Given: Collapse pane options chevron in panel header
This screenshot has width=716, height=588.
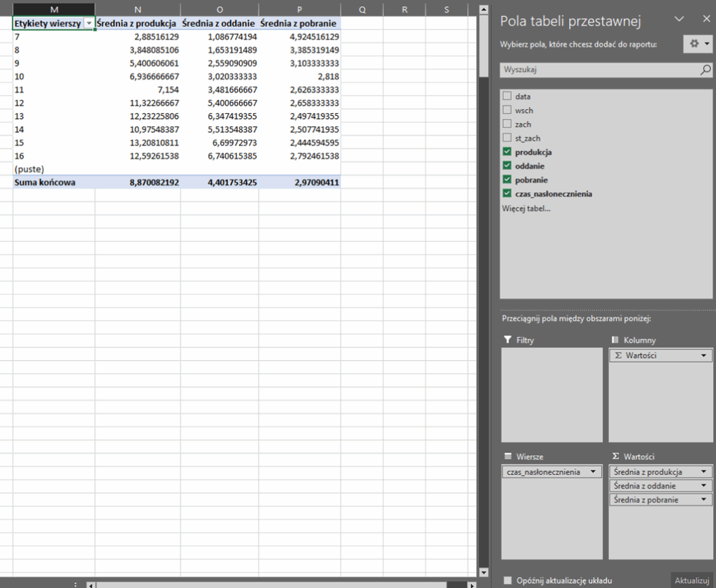Looking at the screenshot, I should click(678, 20).
